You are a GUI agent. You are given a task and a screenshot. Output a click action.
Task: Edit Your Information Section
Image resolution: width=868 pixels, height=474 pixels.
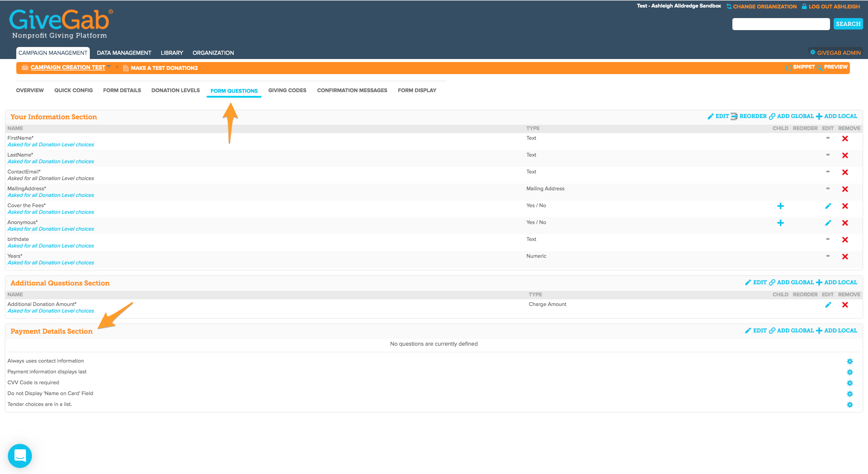tap(718, 116)
